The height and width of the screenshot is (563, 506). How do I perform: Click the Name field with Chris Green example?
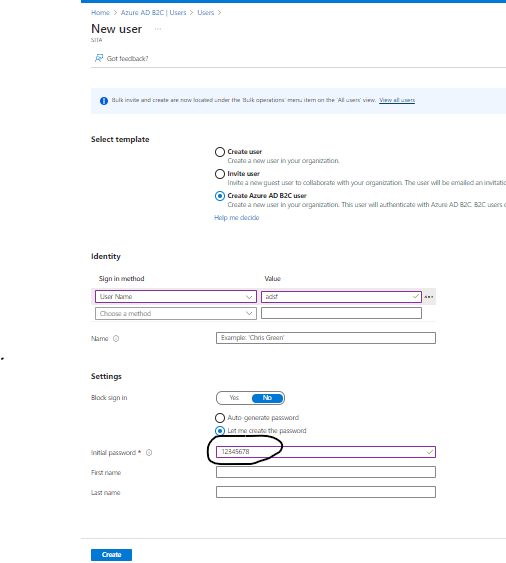tap(326, 338)
